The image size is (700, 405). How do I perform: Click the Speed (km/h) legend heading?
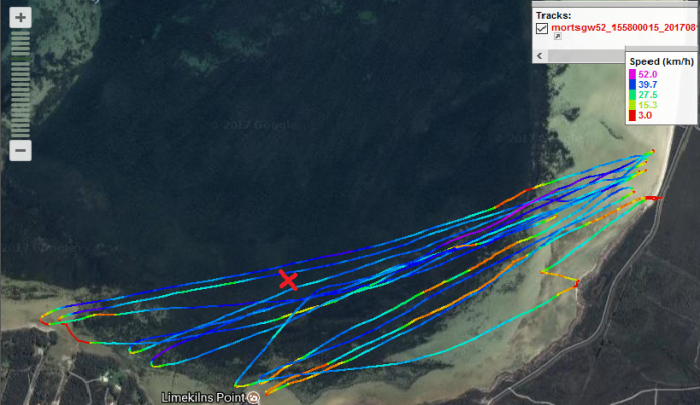click(x=661, y=62)
